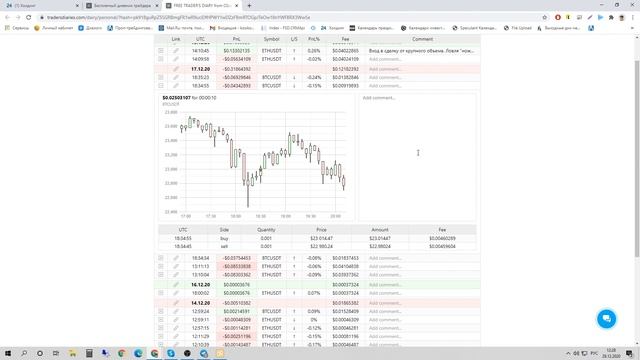Open Chrome three-dot menu
Image resolution: width=640 pixels, height=360 pixels.
click(x=633, y=18)
